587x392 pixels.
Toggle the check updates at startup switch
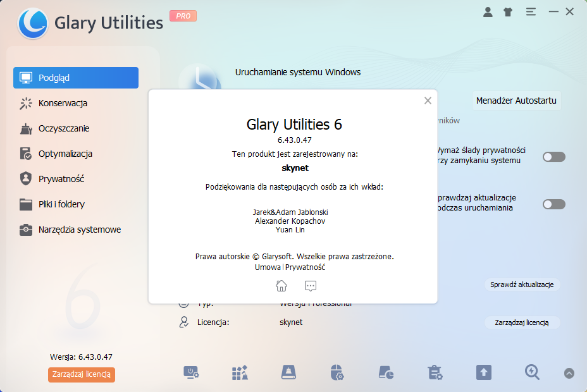click(x=554, y=204)
